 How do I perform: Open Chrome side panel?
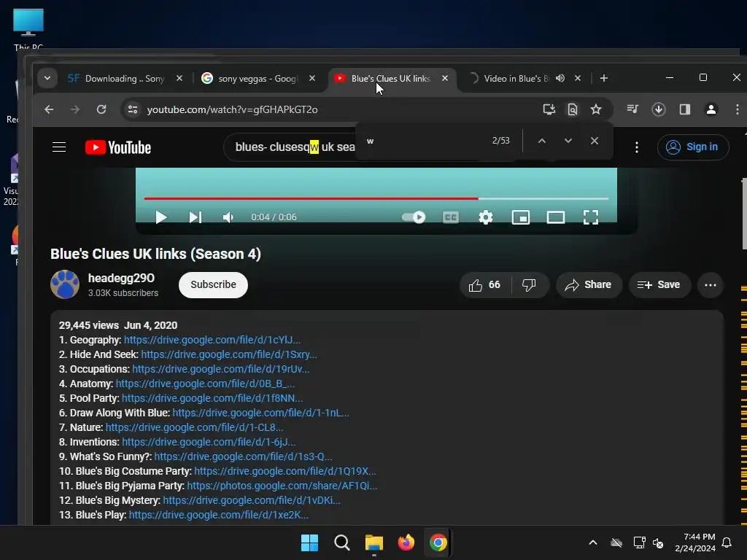[x=684, y=109]
